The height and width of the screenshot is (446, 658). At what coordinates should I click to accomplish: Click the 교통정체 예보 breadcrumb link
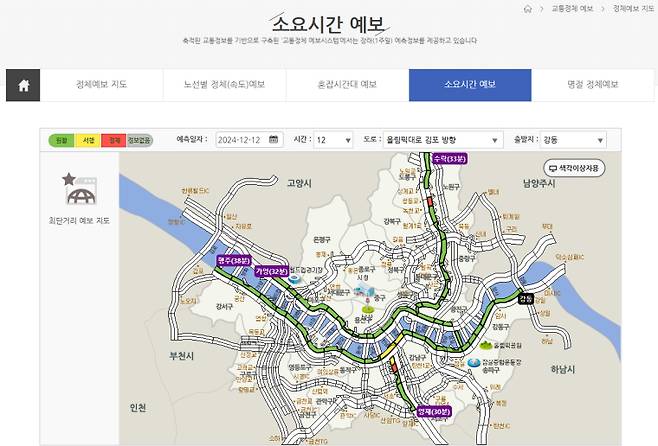[x=572, y=8]
